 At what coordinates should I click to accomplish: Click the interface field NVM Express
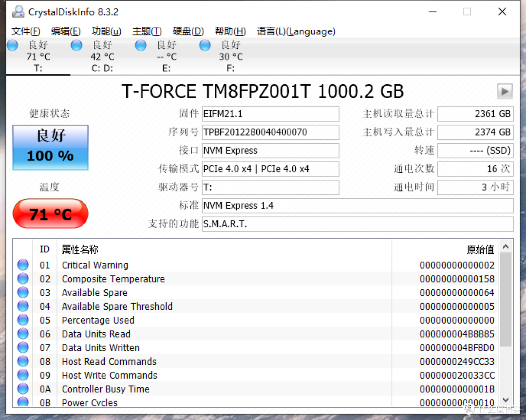(x=270, y=151)
